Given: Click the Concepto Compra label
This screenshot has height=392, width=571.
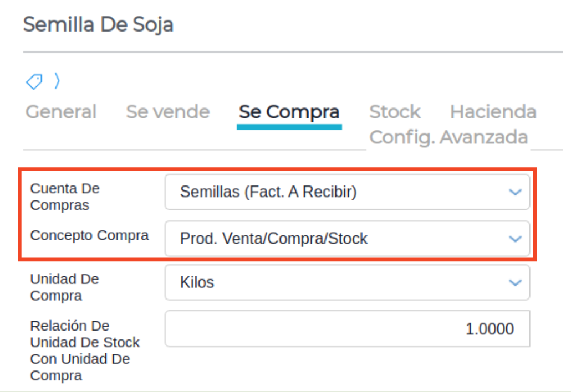Looking at the screenshot, I should (89, 235).
